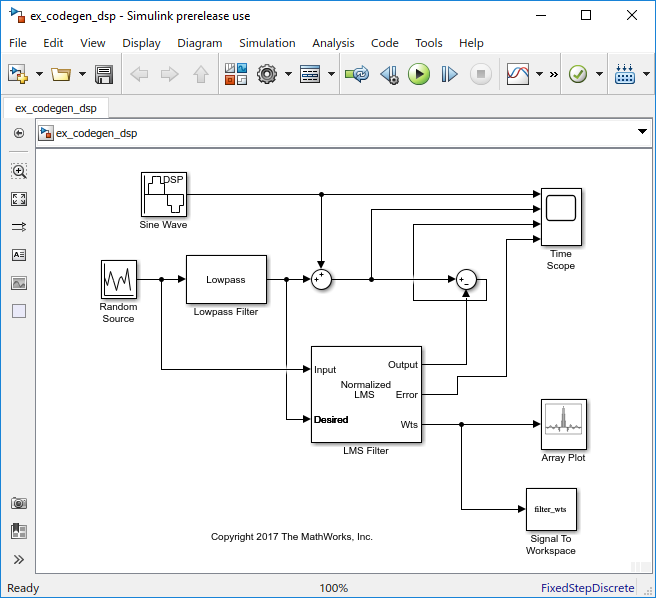Click the Fit to View palette icon
Image resolution: width=656 pixels, height=598 pixels.
[19, 199]
